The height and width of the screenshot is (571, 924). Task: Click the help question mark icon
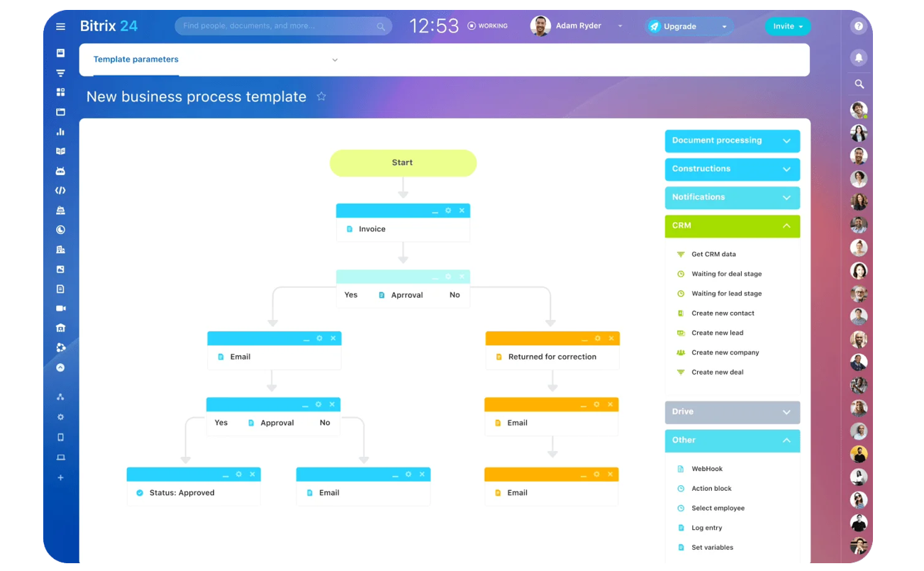859,26
